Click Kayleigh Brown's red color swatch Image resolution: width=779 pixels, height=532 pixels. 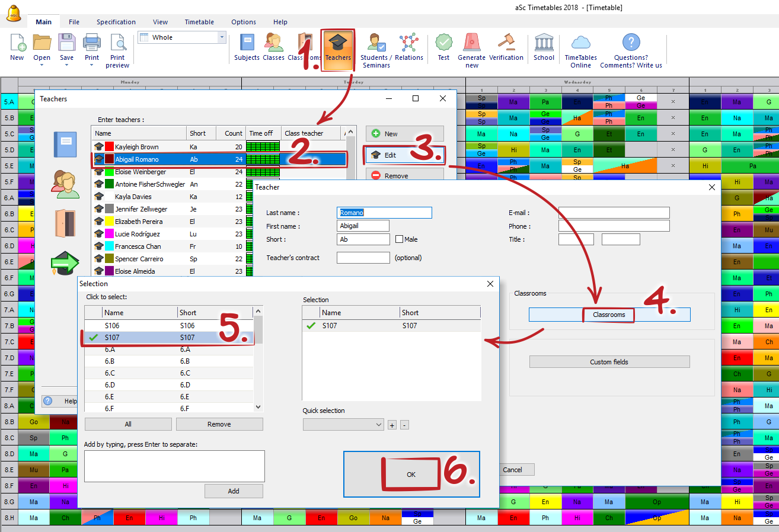(109, 147)
